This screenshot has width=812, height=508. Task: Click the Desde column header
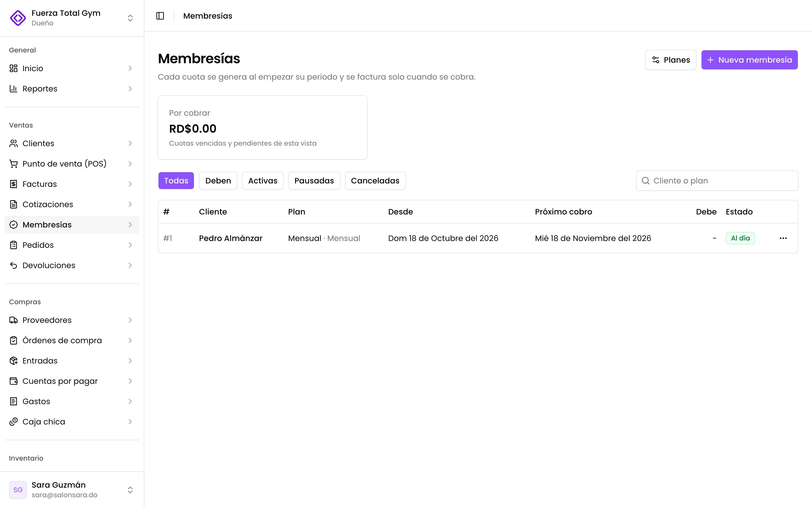click(400, 212)
